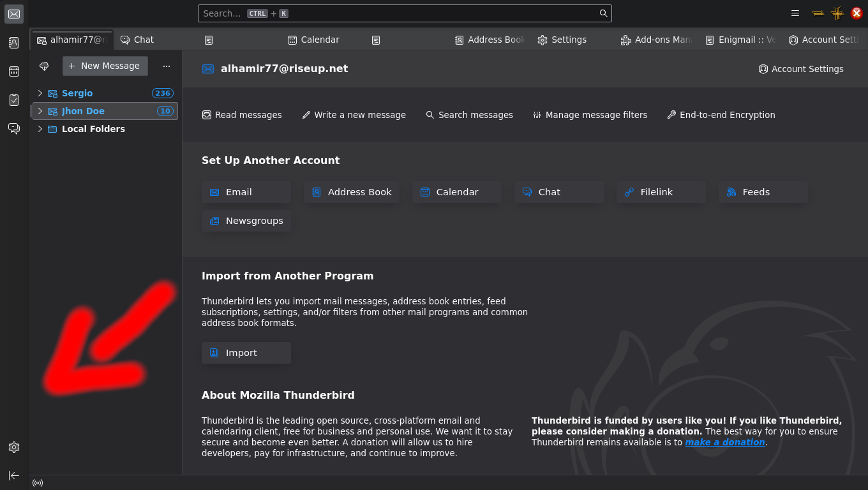Open Tasks space in left sidebar

click(14, 100)
